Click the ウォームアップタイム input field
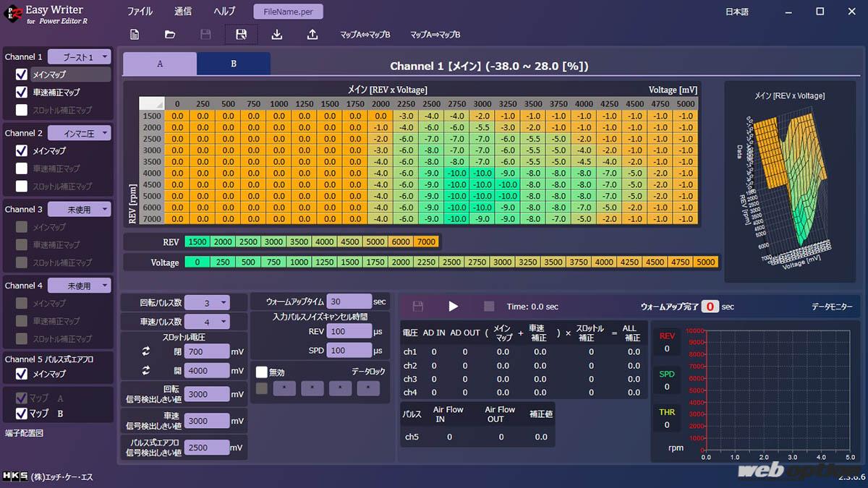The image size is (868, 488). pos(349,301)
